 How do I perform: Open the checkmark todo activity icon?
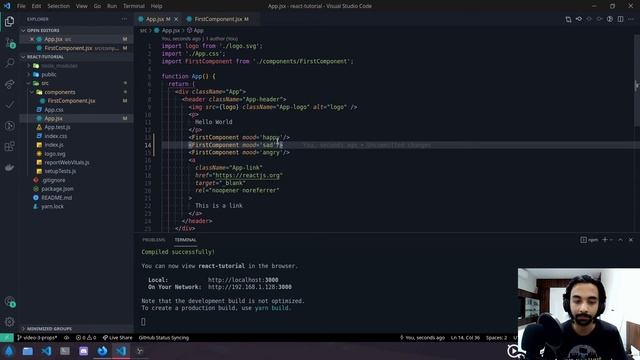click(x=9, y=105)
